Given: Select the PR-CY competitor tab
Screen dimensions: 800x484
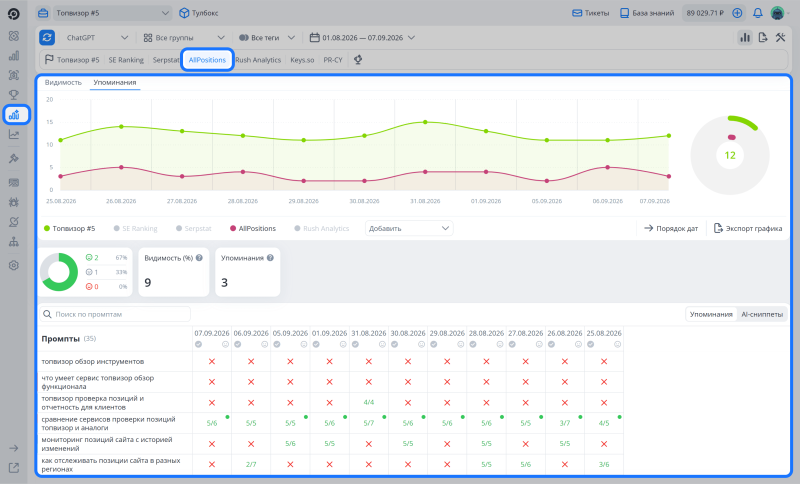Looking at the screenshot, I should coord(333,60).
